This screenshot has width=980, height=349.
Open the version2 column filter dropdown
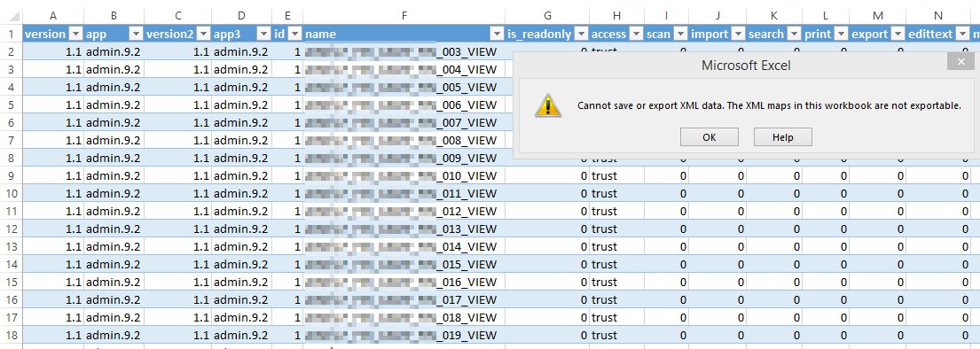point(203,34)
